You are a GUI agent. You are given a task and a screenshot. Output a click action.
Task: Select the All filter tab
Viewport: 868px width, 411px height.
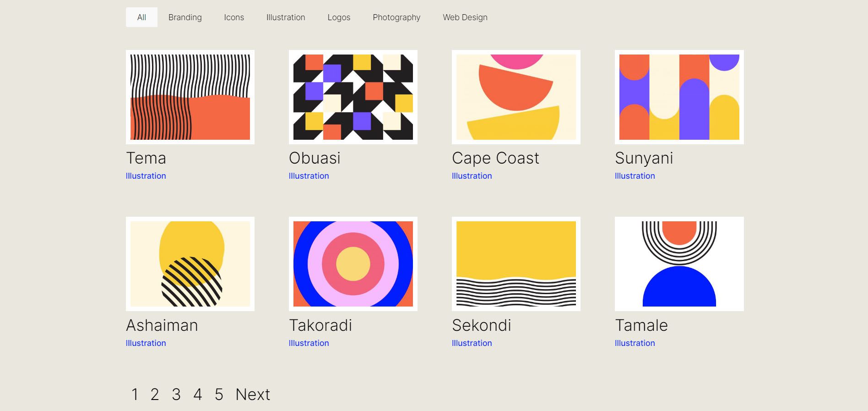(141, 17)
